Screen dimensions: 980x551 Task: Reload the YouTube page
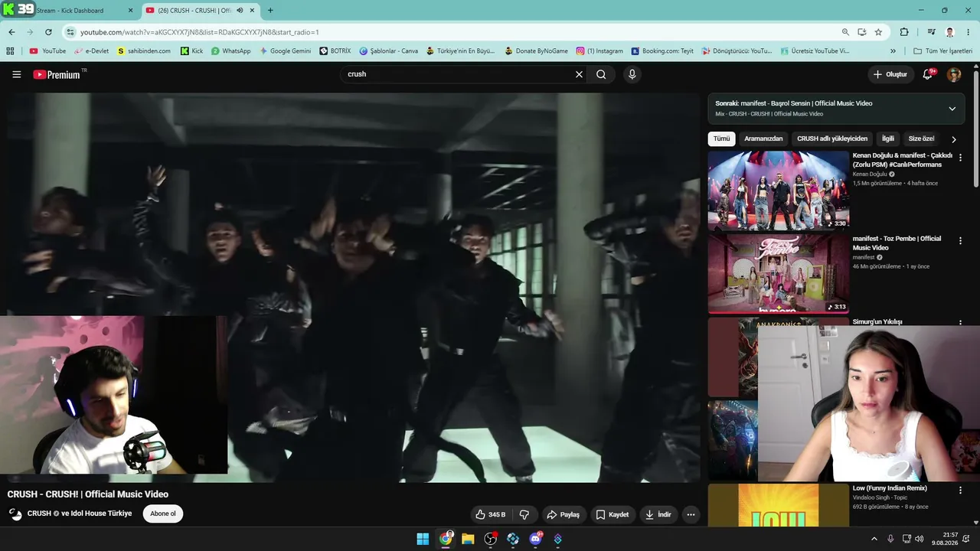[x=48, y=32]
